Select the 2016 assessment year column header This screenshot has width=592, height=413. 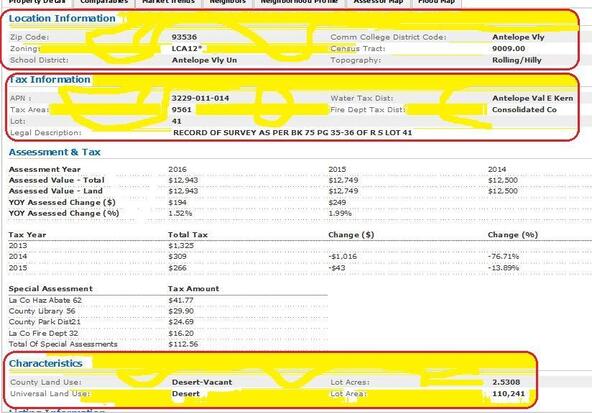177,170
